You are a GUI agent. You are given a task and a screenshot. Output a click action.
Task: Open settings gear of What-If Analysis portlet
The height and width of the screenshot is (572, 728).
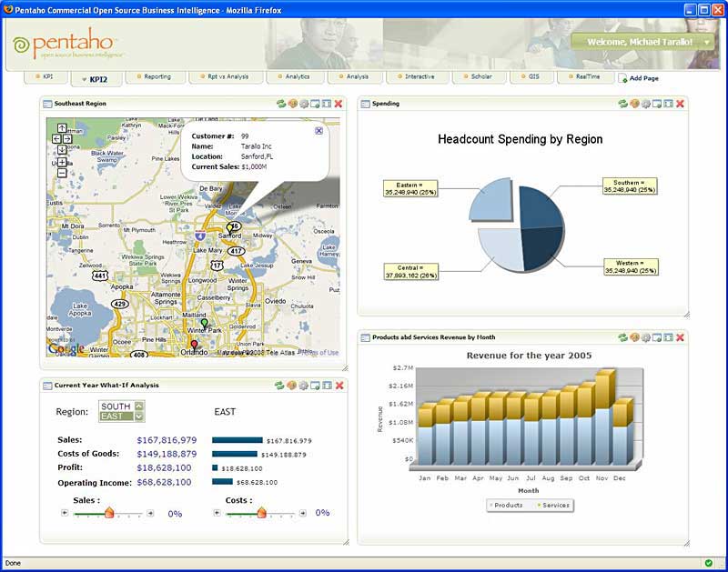click(304, 386)
